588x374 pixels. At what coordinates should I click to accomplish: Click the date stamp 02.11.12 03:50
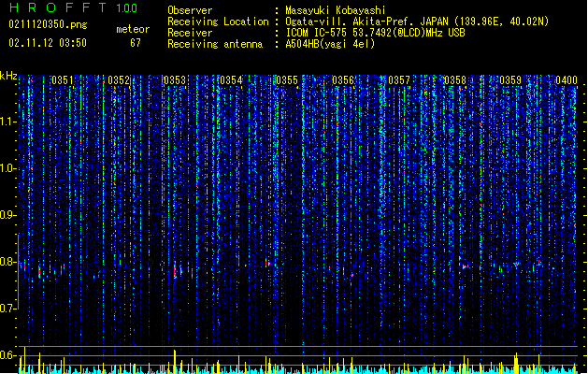click(48, 42)
